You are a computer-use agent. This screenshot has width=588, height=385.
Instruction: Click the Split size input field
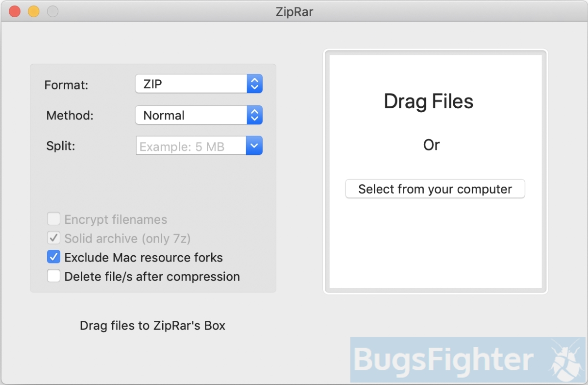point(191,145)
